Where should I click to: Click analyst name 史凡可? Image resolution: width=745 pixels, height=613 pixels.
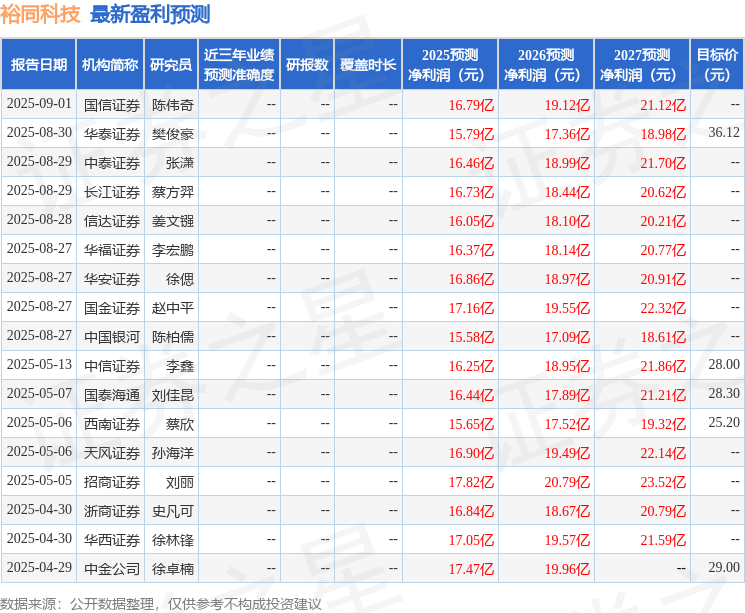(172, 510)
